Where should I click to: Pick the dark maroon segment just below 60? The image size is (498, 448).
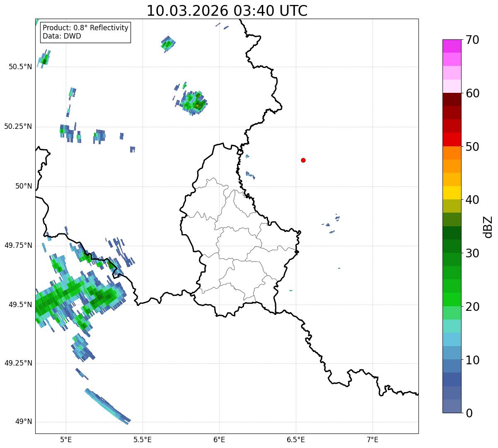pos(452,99)
